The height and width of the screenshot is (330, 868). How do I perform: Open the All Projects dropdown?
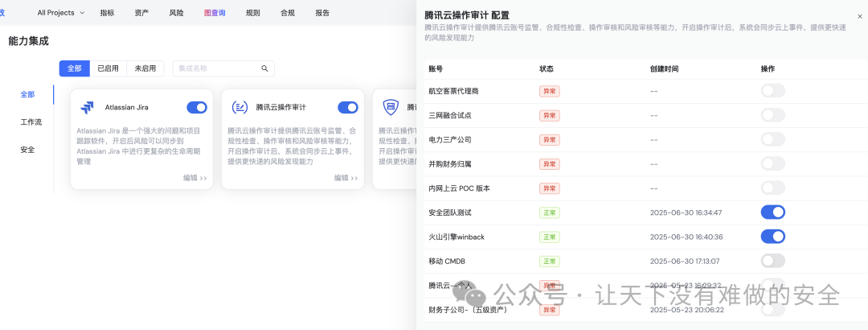tap(61, 13)
